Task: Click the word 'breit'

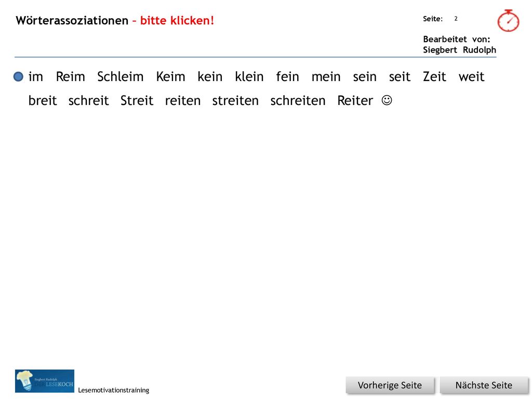Action: (43, 100)
